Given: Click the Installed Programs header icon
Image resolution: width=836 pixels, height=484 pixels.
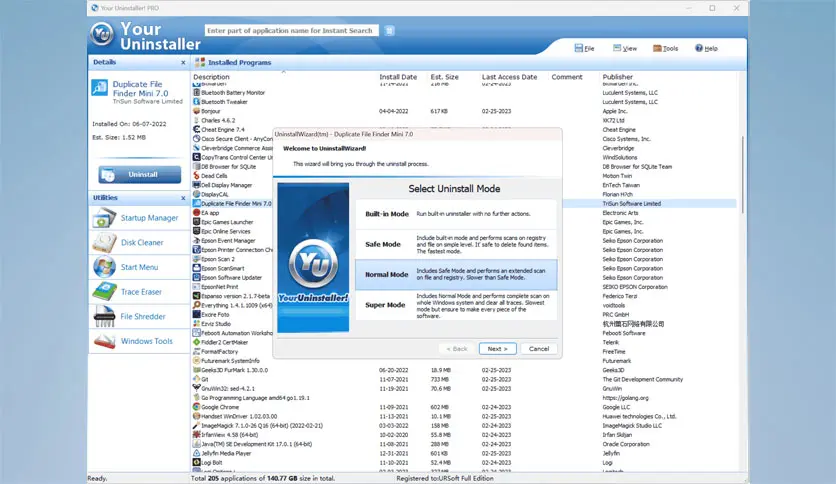Looking at the screenshot, I should tap(200, 62).
